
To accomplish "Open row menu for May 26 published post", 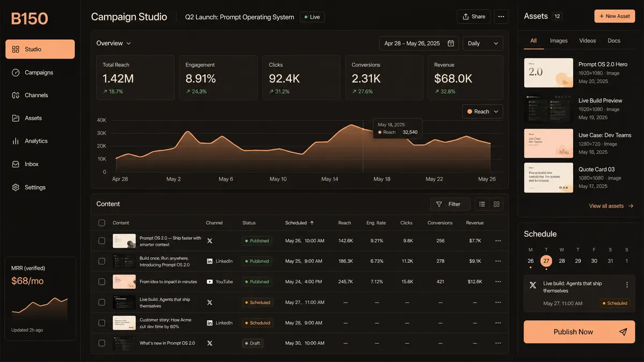I will 498,241.
